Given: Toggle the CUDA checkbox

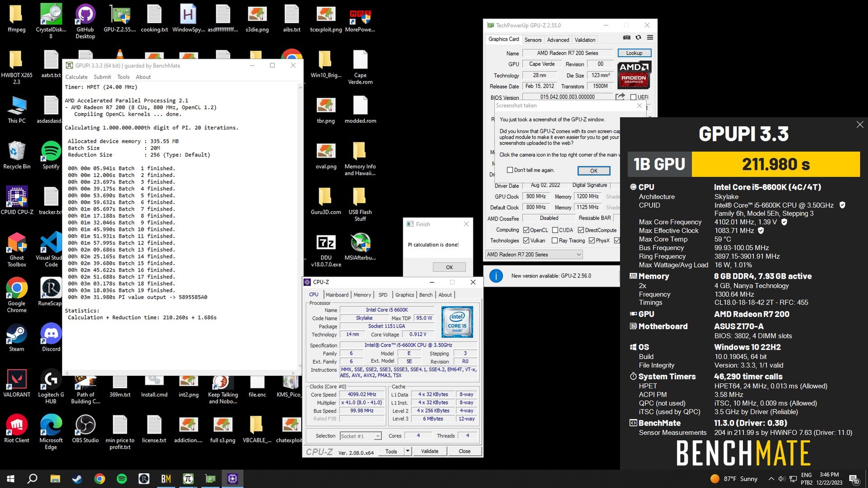Looking at the screenshot, I should tap(555, 230).
